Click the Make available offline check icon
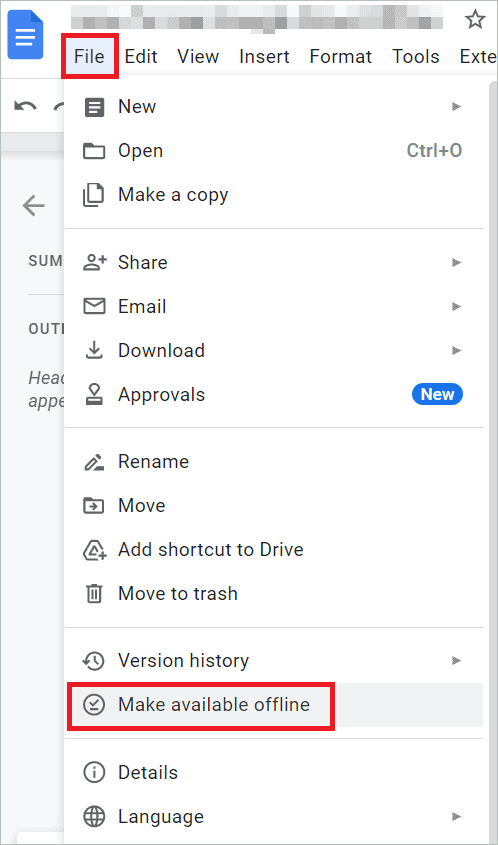The width and height of the screenshot is (498, 845). (x=94, y=705)
